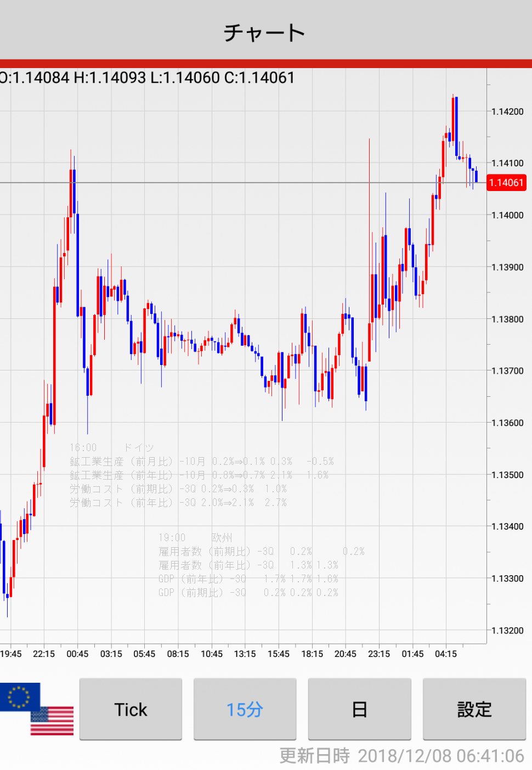Click the 1.13200 price axis label
The width and height of the screenshot is (532, 770).
point(507,631)
